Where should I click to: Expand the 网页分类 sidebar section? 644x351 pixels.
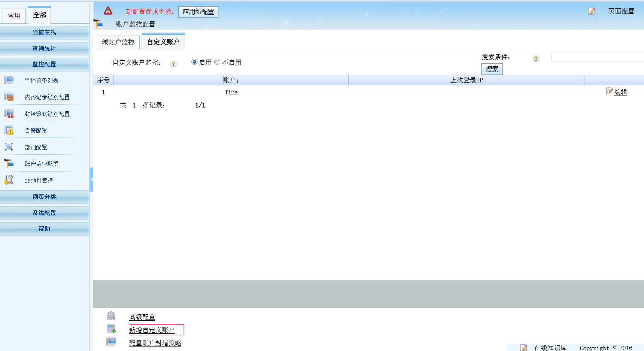pos(44,197)
